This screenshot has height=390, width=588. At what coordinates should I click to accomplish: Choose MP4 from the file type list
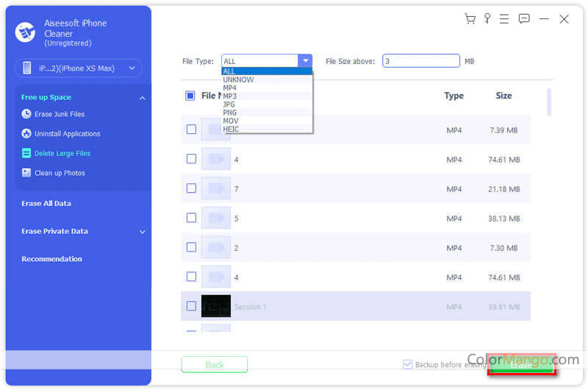coord(230,88)
